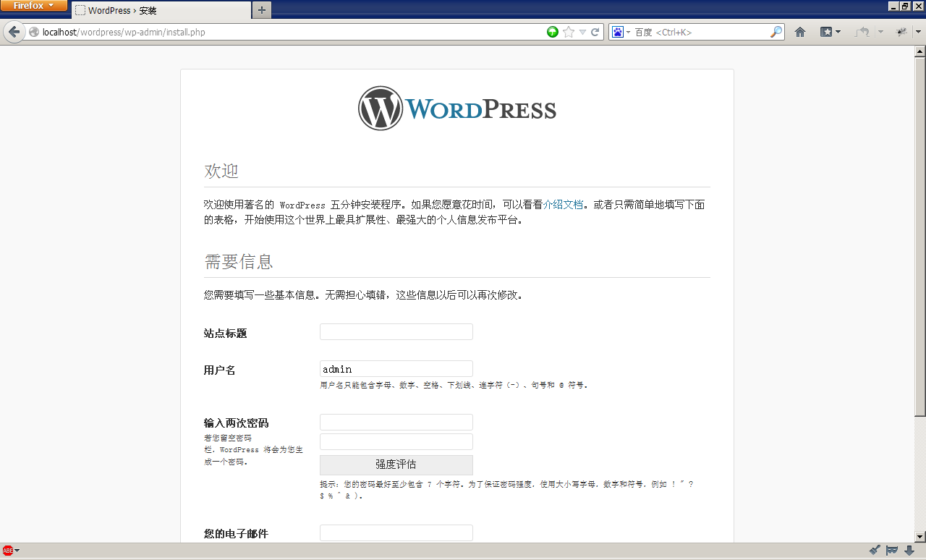Click the green go arrow in address bar
This screenshot has width=926, height=560.
[x=553, y=32]
